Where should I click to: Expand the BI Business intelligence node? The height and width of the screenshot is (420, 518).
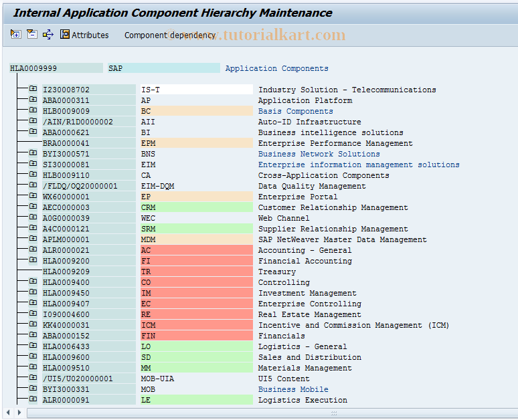coord(33,131)
